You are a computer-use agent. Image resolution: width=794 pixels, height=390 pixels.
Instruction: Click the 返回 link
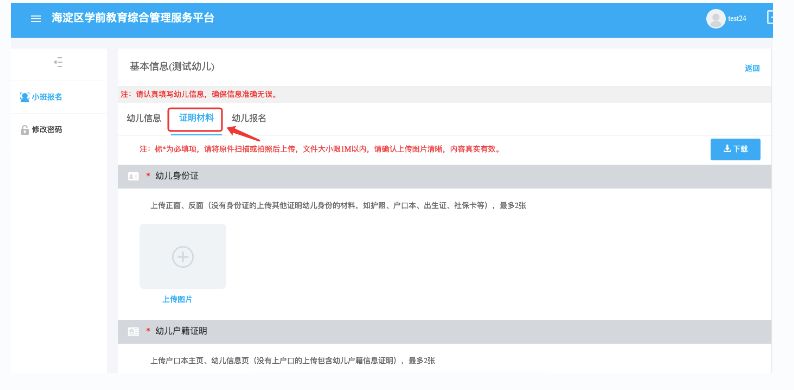coord(752,68)
